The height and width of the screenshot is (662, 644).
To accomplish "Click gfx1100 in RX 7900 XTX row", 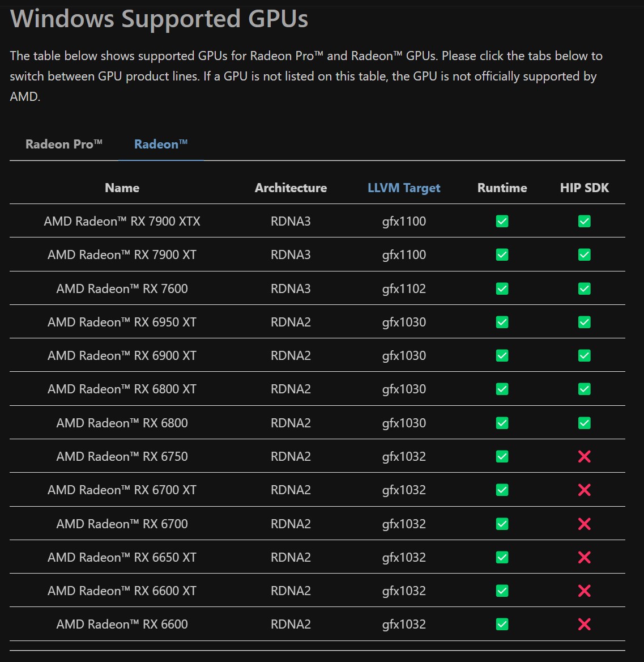I will click(x=404, y=221).
